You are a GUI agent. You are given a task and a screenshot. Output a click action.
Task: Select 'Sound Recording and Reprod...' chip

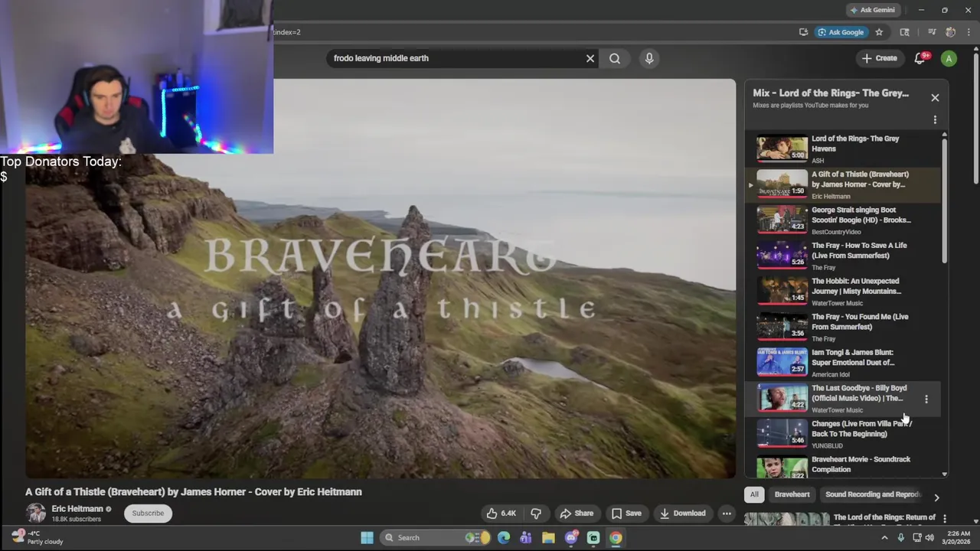click(x=873, y=494)
